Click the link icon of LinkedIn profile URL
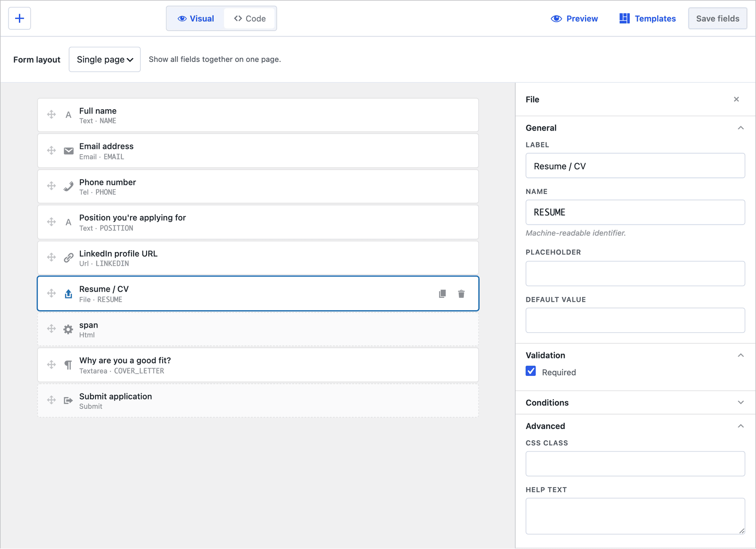Screen dimensions: 756x549 [69, 258]
